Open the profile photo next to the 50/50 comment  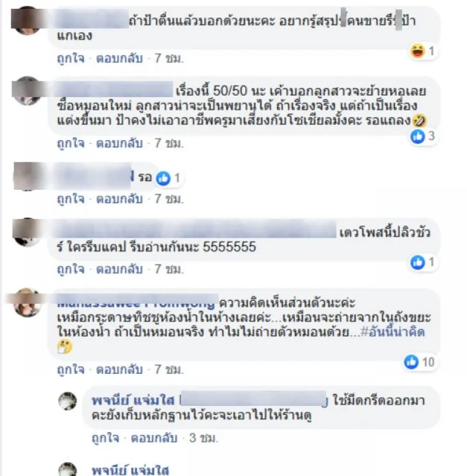tap(27, 91)
